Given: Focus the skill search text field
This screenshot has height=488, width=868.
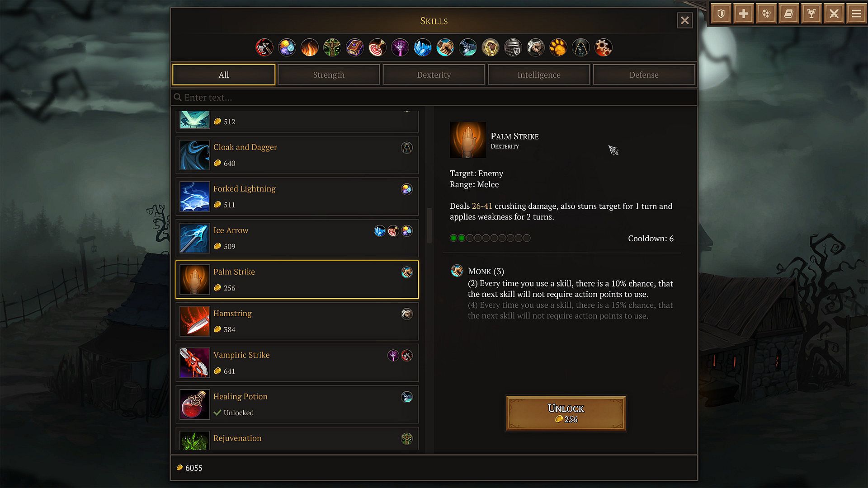Looking at the screenshot, I should point(434,98).
